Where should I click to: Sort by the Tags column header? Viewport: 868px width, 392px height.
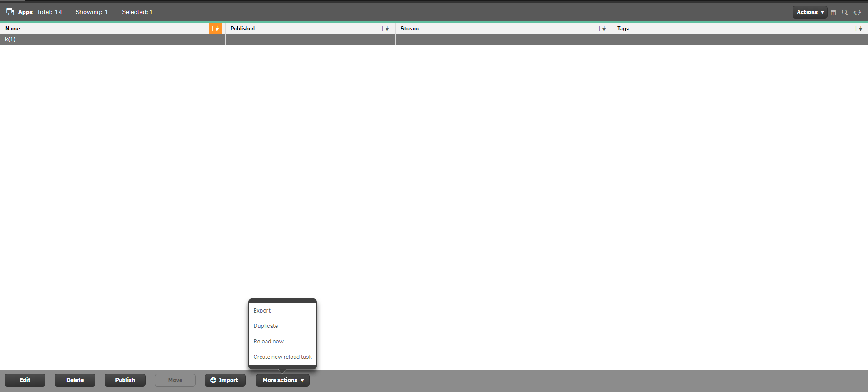pyautogui.click(x=623, y=29)
